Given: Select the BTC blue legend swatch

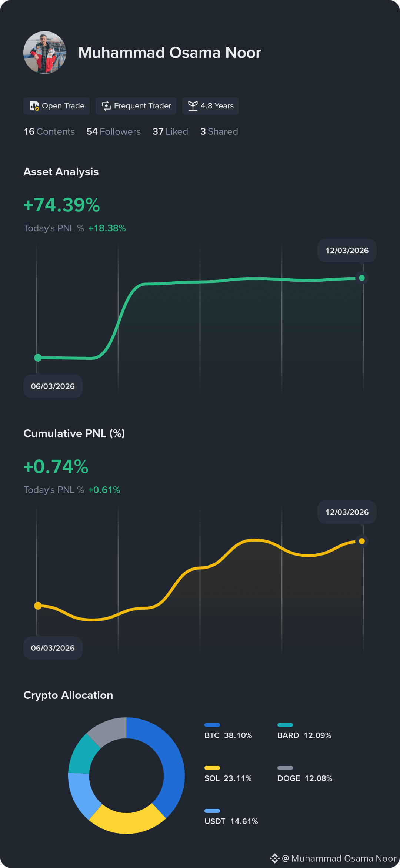Looking at the screenshot, I should tap(212, 725).
